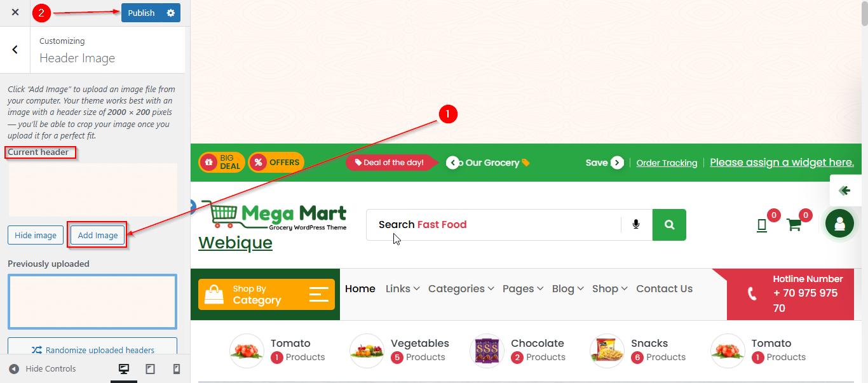Click the Publish settings gear icon
The image size is (868, 383).
point(170,13)
